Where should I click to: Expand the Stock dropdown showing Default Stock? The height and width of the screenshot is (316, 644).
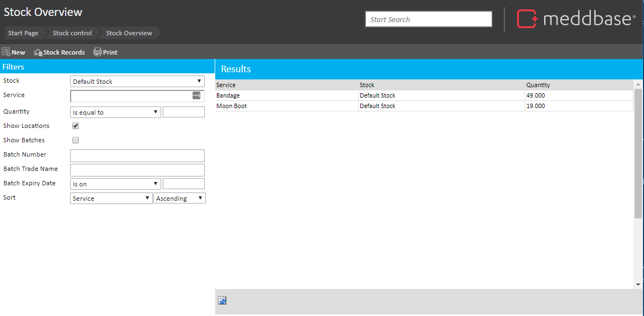point(137,82)
